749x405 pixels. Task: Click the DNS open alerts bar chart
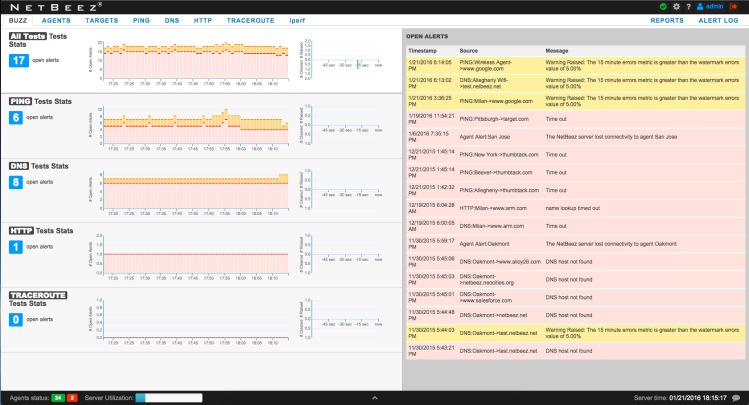(196, 190)
